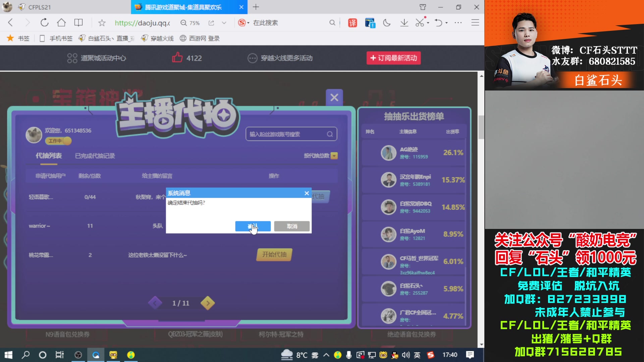Open taskbar search magnifier
The height and width of the screenshot is (362, 644).
pos(25,355)
